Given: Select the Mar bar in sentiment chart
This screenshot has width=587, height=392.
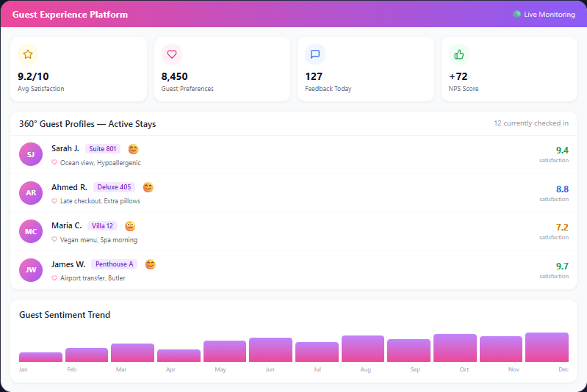Looking at the screenshot, I should pos(132,352).
